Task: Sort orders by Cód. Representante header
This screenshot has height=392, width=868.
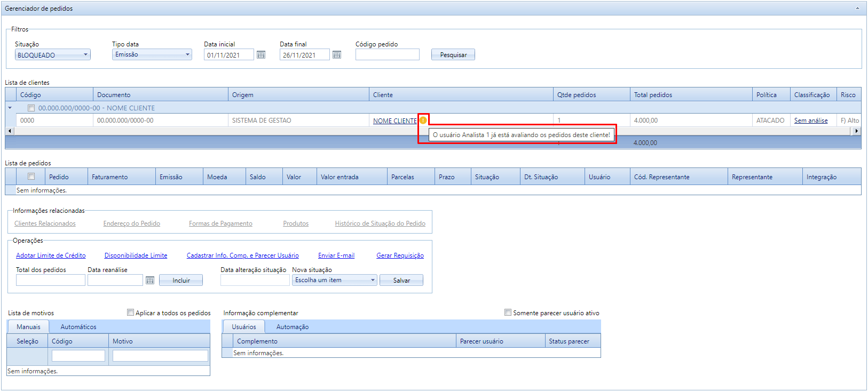Action: click(679, 177)
